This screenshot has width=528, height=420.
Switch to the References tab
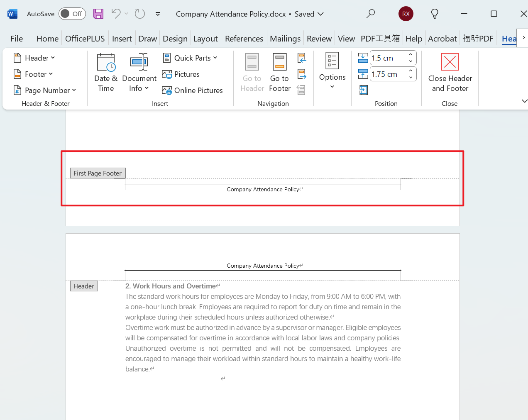(244, 39)
